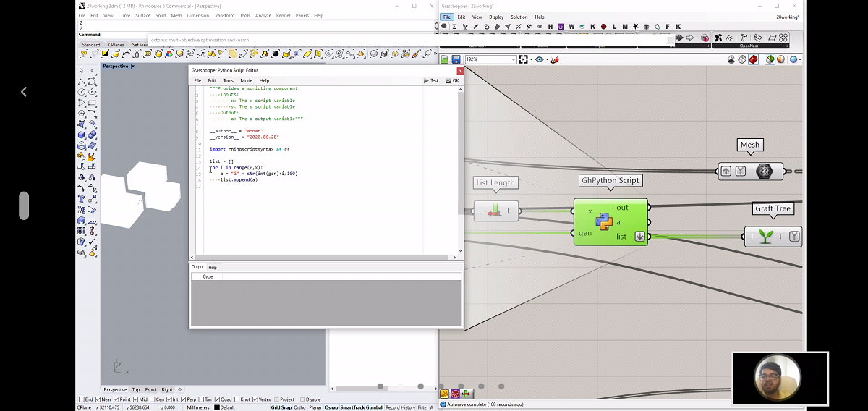Click the red shaded preview icon in Grasshopper

[753, 59]
